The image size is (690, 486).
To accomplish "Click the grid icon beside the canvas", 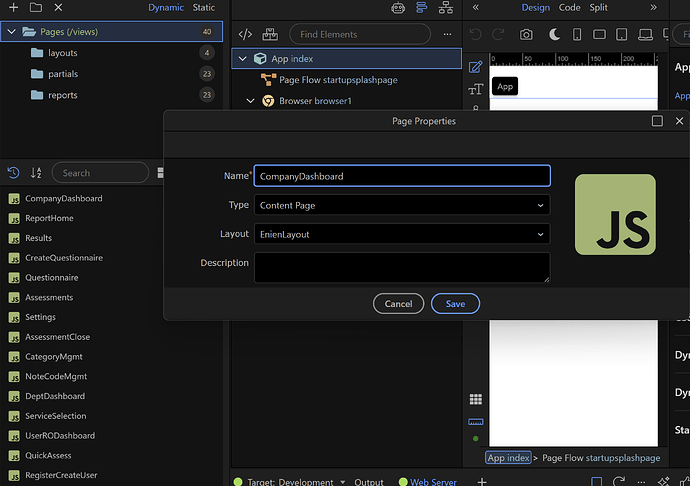I will click(476, 399).
